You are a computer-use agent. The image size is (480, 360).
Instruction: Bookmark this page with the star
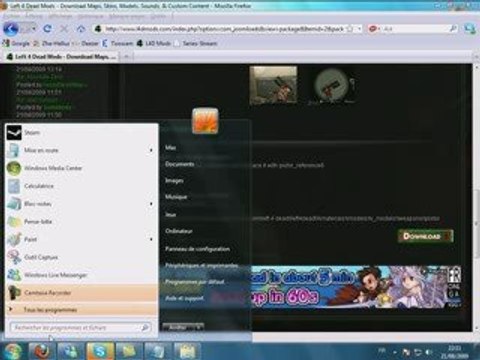[350, 29]
